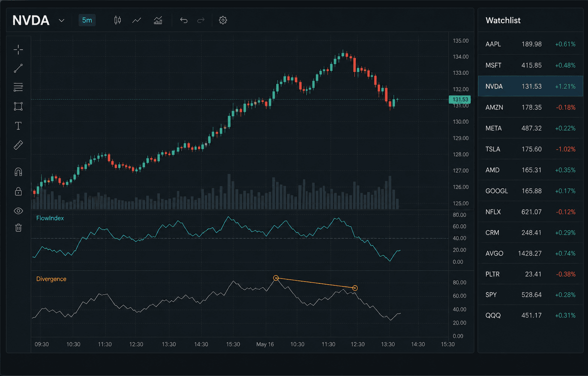The height and width of the screenshot is (376, 588).
Task: Click the NVDA ticker title
Action: (31, 20)
